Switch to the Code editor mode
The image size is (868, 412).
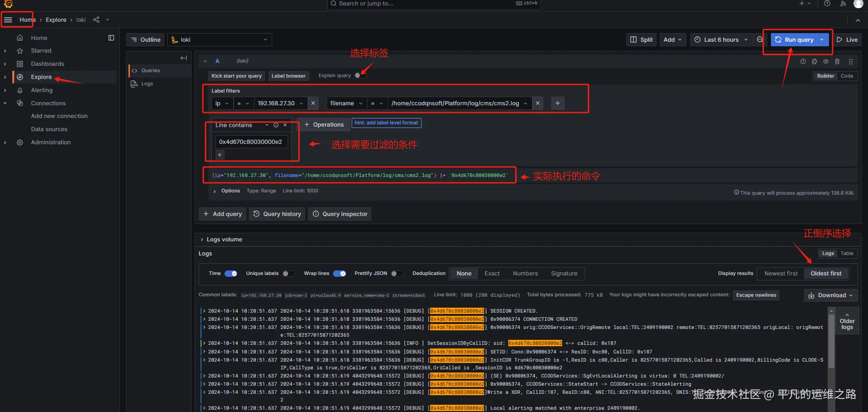point(847,76)
